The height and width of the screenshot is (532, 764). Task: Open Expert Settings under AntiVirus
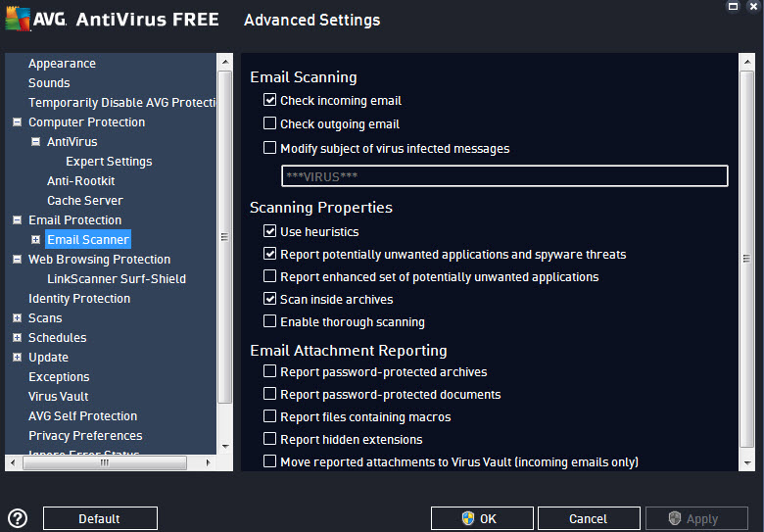[109, 162]
